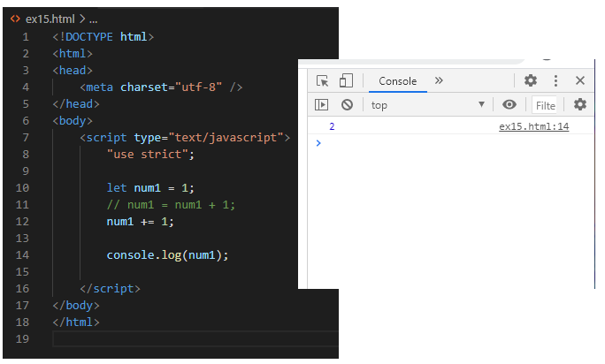
Task: Click the ex15.html breadcrumb in editor
Action: click(x=50, y=19)
